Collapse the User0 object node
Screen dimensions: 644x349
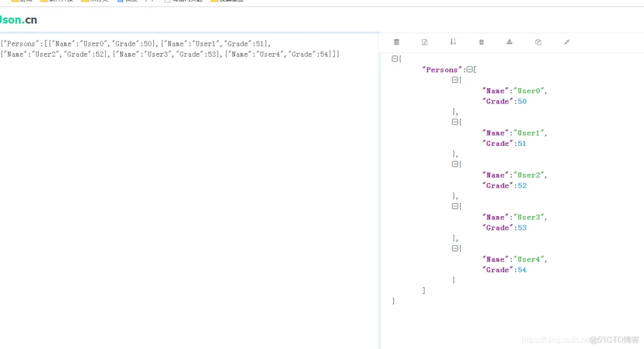(x=455, y=79)
